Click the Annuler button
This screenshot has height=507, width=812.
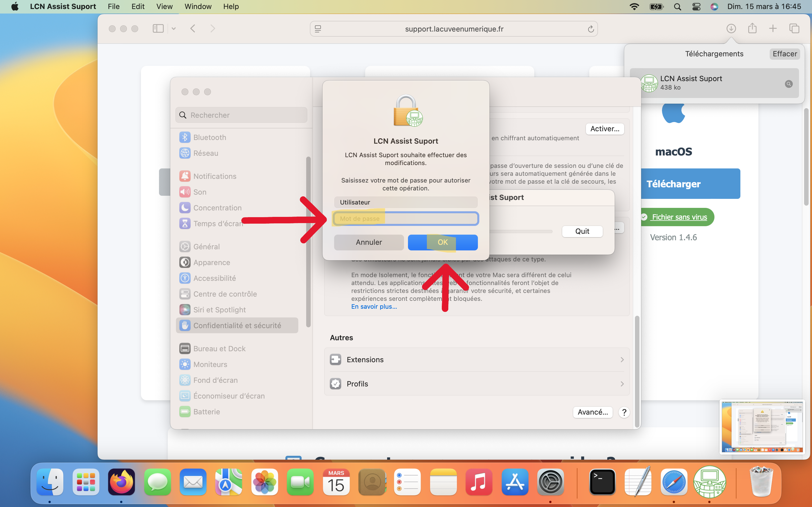(x=369, y=242)
